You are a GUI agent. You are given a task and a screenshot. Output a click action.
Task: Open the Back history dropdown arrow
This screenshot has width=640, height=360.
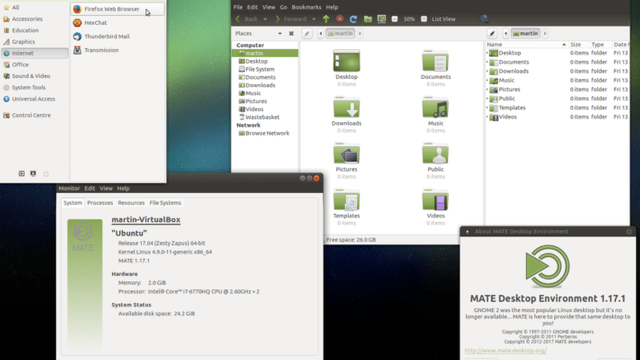[x=265, y=19]
